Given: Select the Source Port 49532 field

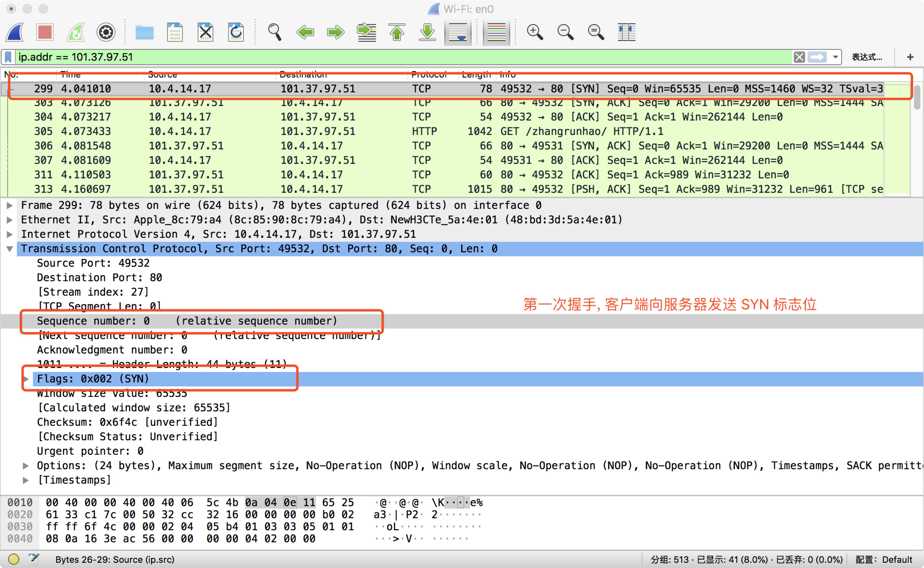Looking at the screenshot, I should (93, 263).
